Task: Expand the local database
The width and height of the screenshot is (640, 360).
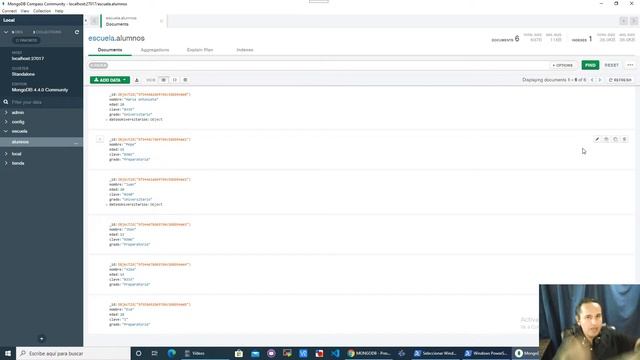Action: 6,154
